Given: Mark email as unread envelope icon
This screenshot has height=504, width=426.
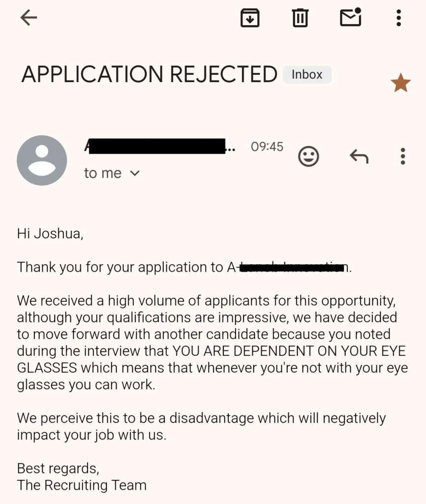Looking at the screenshot, I should [351, 17].
